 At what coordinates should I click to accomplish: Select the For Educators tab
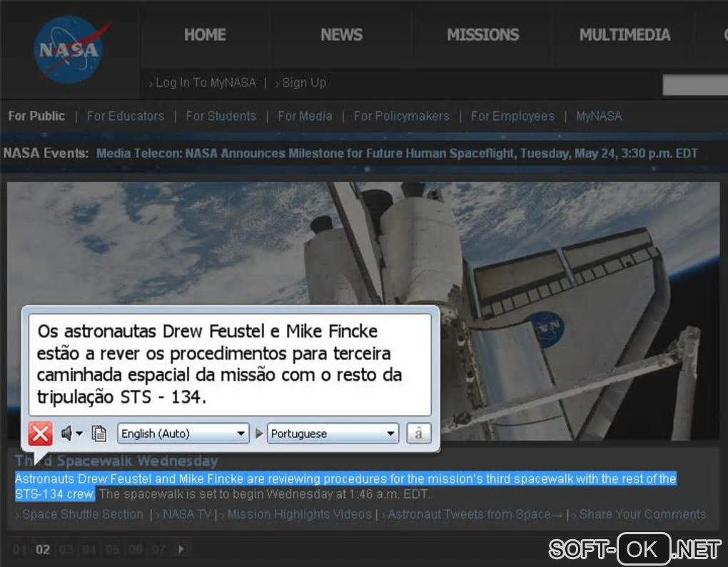[126, 116]
